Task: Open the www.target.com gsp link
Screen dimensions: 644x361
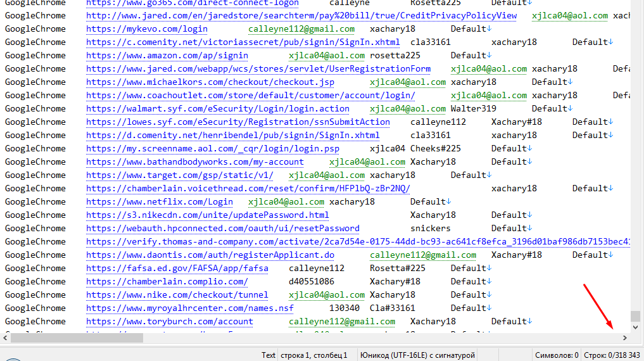Action: 179,175
